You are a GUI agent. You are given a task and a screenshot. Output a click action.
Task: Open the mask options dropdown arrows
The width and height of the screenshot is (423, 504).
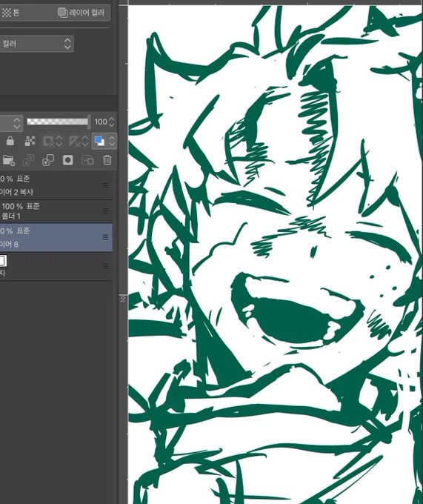(59, 141)
